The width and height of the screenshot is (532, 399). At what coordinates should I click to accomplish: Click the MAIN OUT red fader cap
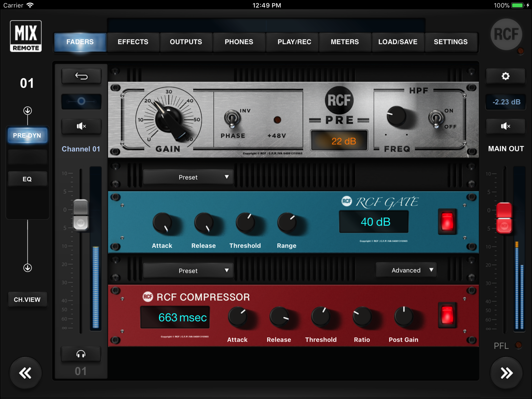(x=504, y=218)
